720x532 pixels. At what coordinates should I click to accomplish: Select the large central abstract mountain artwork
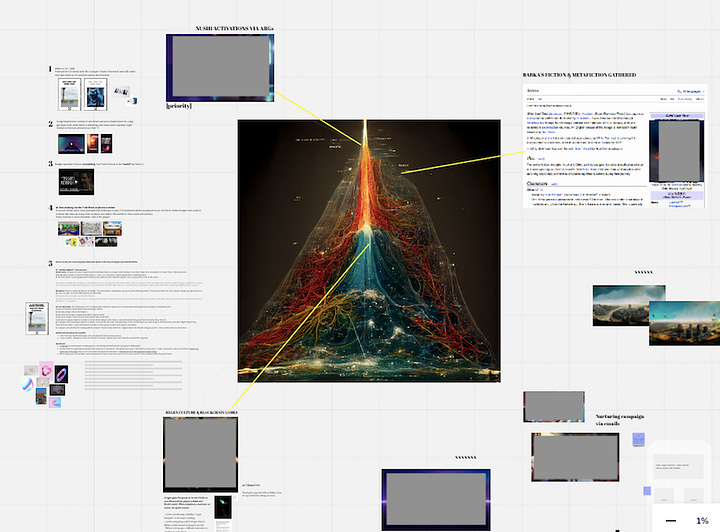point(369,251)
